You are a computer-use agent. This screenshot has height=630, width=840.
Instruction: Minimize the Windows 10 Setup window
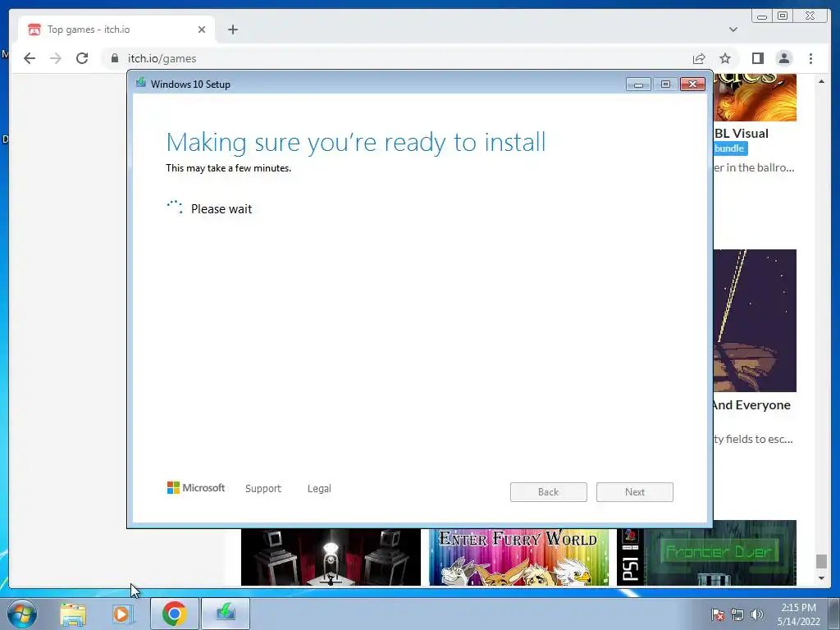point(638,84)
